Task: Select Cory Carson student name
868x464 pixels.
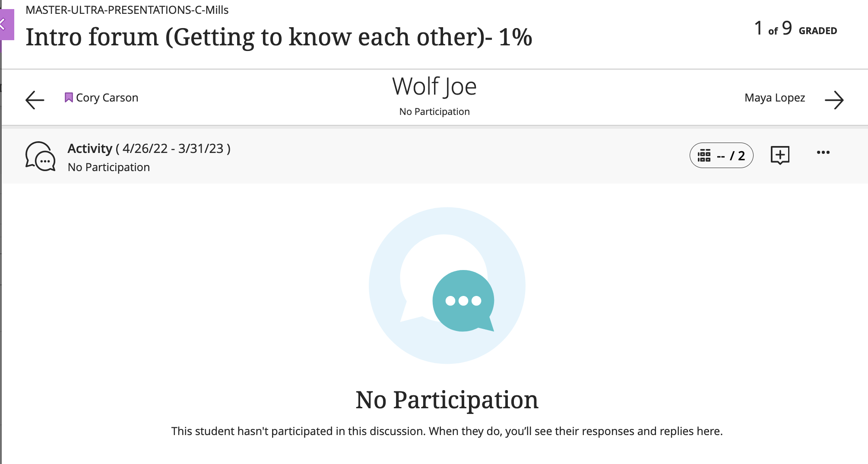Action: coord(107,98)
